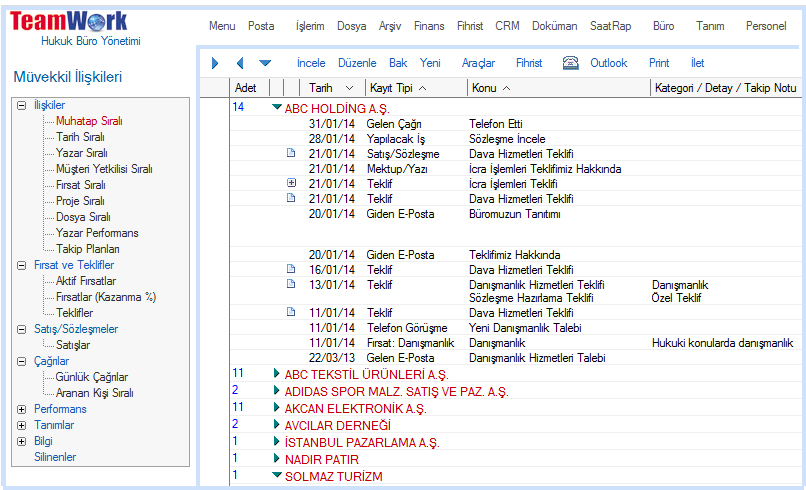Click Print in the toolbar

click(659, 63)
